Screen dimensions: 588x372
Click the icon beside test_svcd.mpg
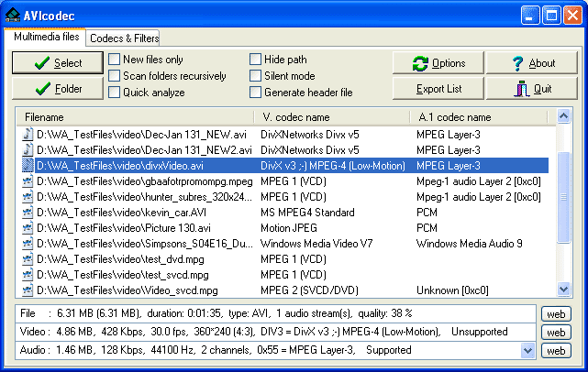[28, 275]
